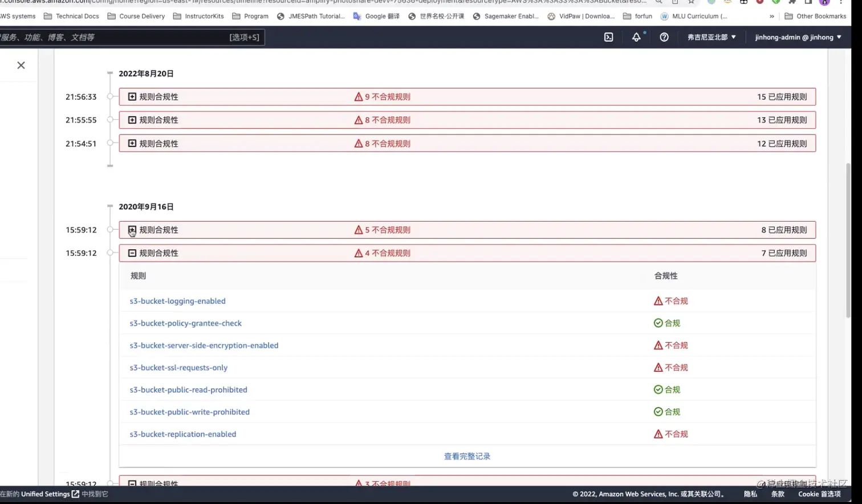
Task: Click the 2022年8月20日 date heading
Action: click(x=146, y=74)
